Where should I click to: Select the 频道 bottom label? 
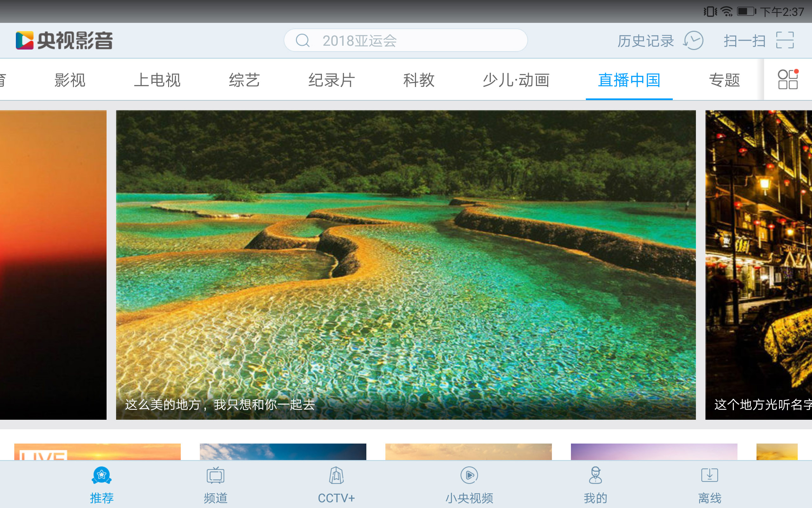point(216,498)
